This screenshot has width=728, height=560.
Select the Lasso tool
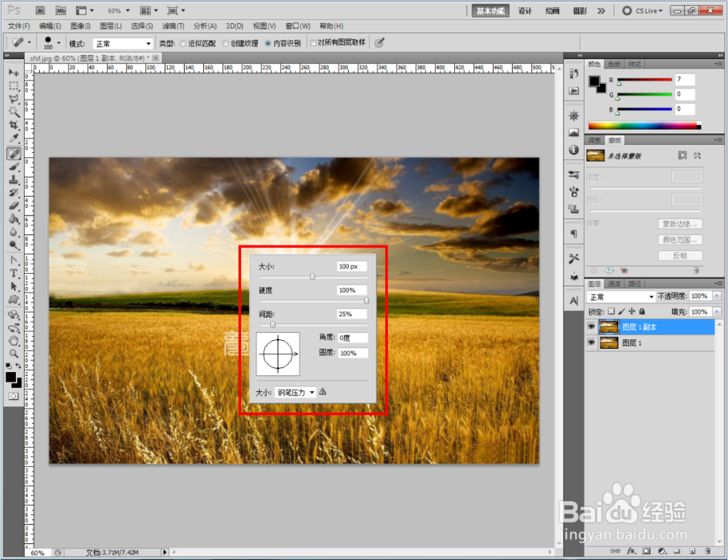pos(14,99)
